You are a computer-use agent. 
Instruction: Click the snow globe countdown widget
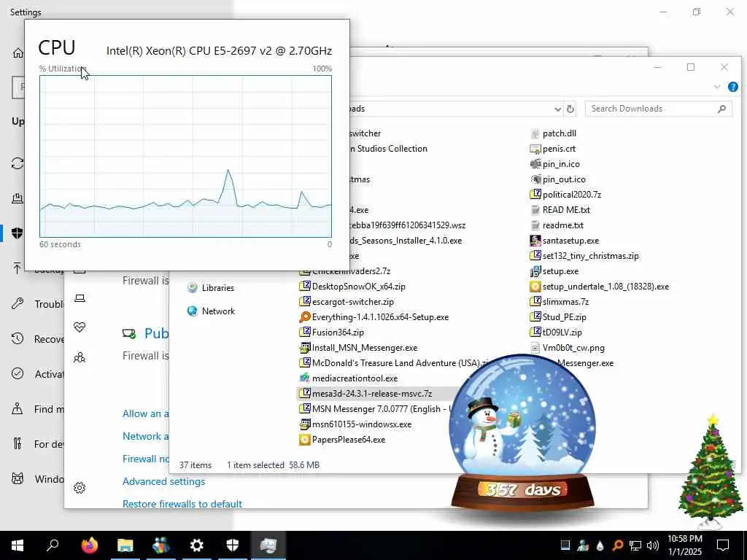522,433
